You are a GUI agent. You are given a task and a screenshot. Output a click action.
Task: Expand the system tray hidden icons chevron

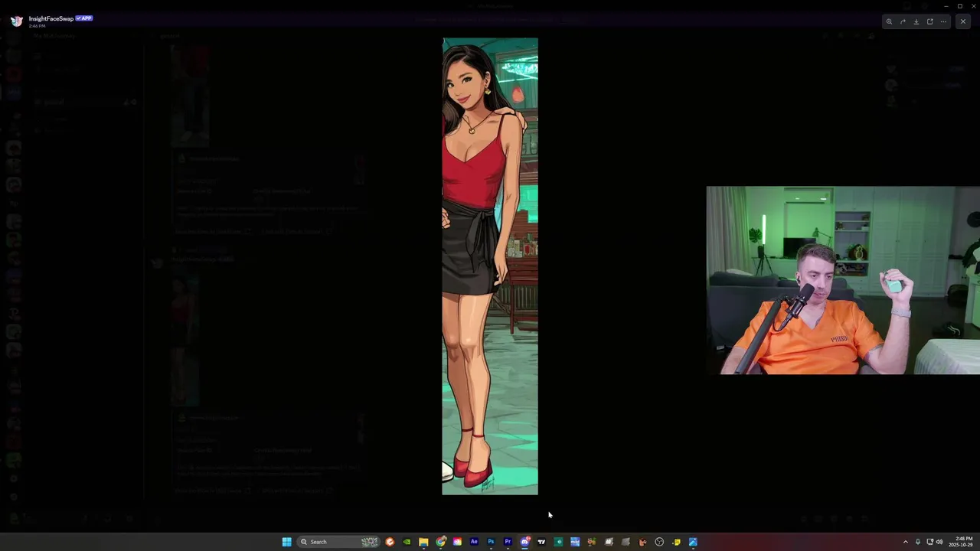905,542
